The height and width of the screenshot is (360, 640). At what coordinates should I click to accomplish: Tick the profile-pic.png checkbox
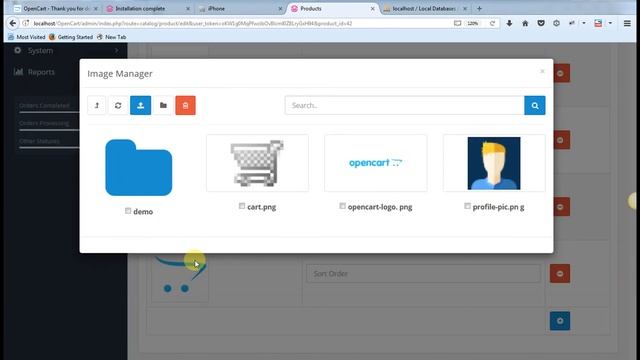pyautogui.click(x=467, y=206)
